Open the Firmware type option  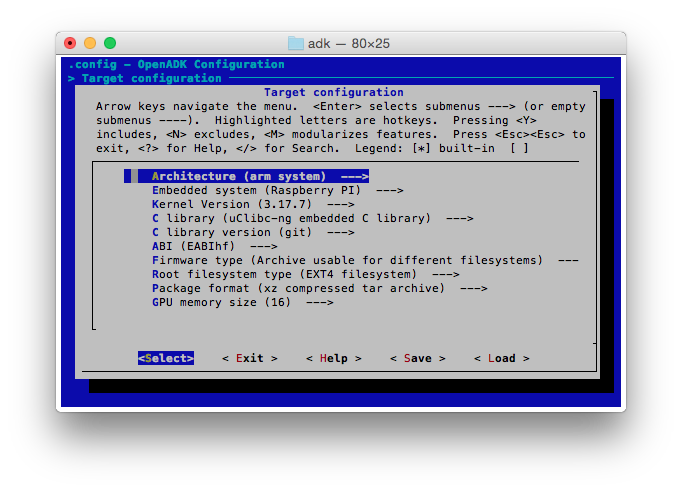[x=364, y=260]
